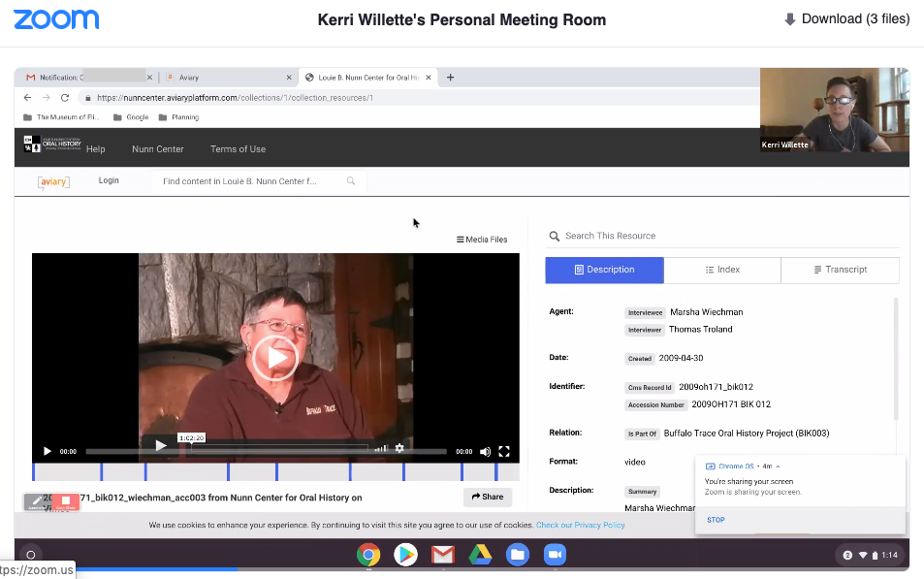Stop screen sharing in notification
The height and width of the screenshot is (579, 924).
click(x=716, y=520)
